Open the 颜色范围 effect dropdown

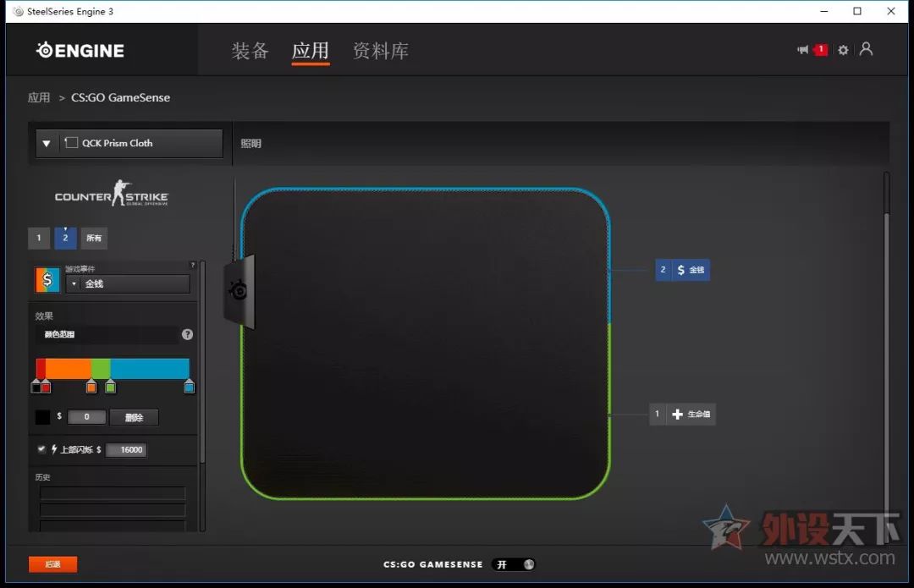coord(107,334)
